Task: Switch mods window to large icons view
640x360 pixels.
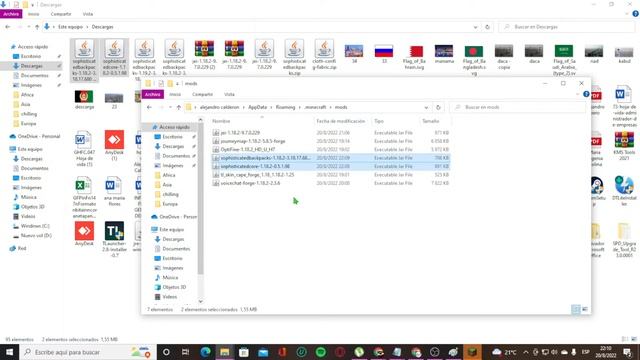Action: pos(585,309)
